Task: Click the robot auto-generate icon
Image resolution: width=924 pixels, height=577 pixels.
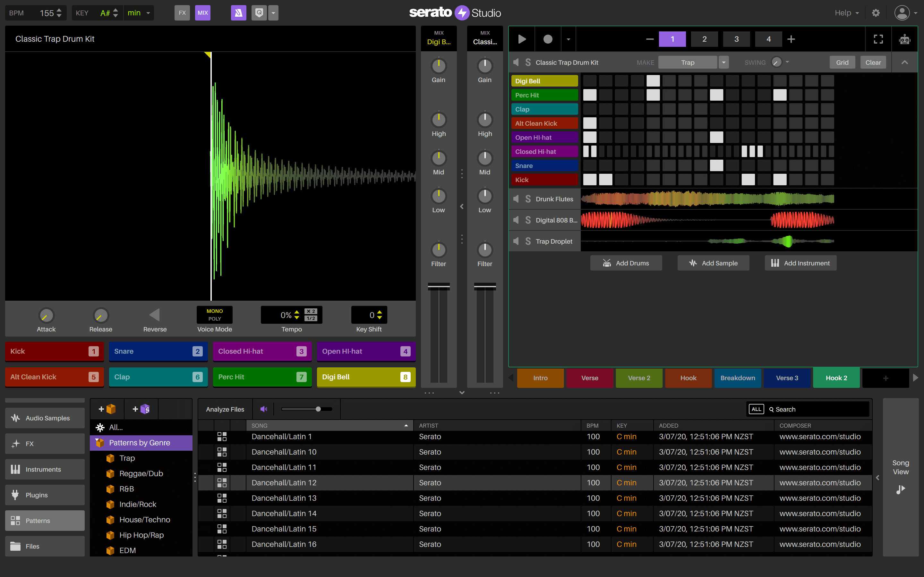Action: [905, 38]
